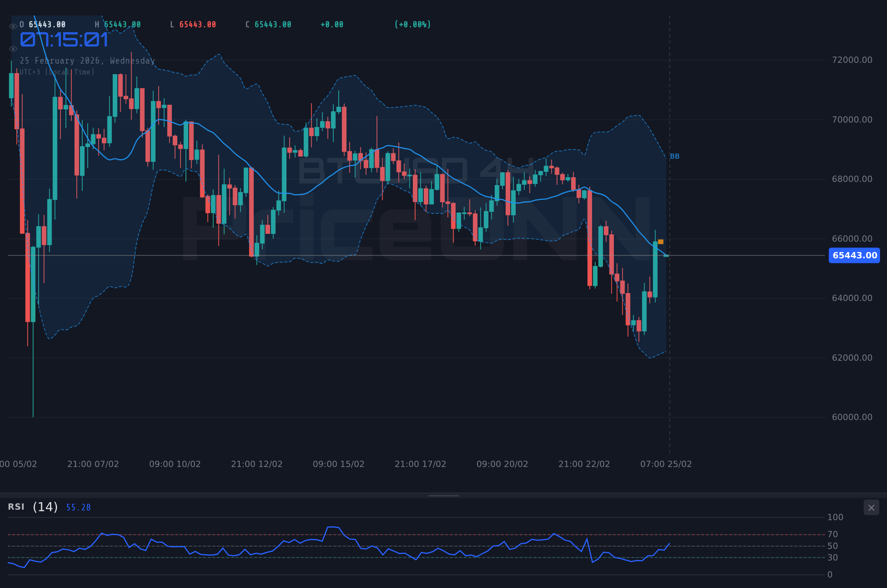Click the date text 25 February 2026
This screenshot has width=887, height=588.
(87, 61)
